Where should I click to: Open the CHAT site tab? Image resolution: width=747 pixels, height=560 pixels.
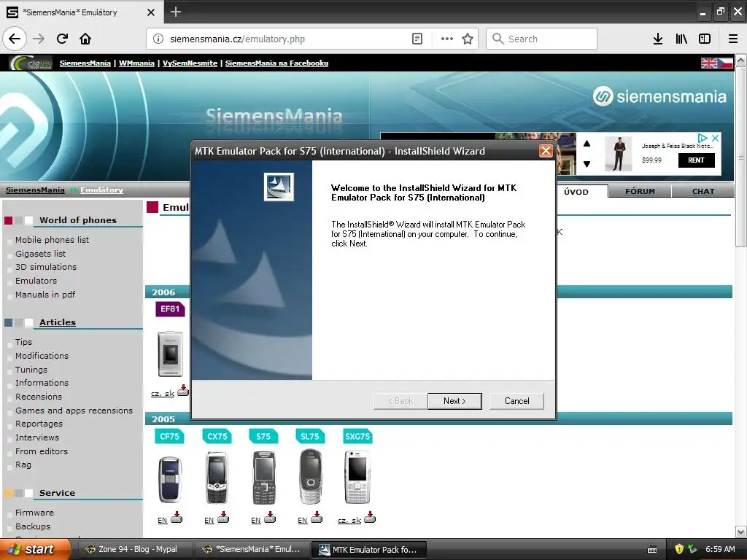tap(703, 192)
